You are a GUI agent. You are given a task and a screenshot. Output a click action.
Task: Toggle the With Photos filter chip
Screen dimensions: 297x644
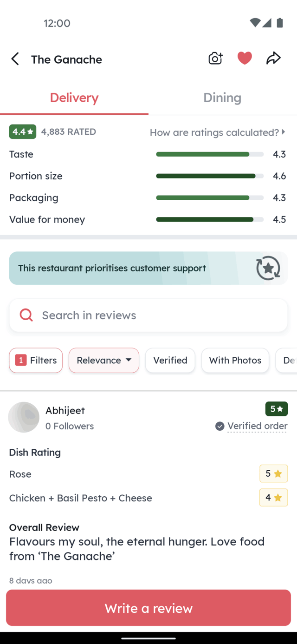tap(235, 360)
